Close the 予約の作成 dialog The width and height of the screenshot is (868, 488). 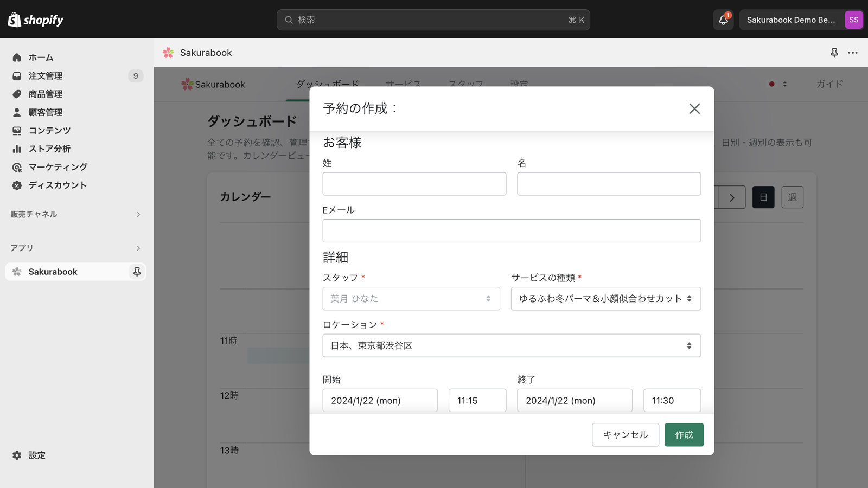tap(694, 108)
